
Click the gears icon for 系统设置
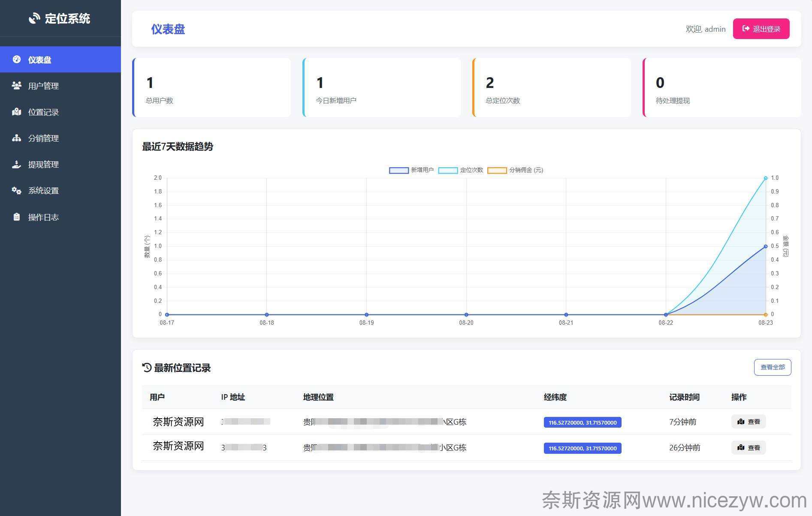point(17,190)
